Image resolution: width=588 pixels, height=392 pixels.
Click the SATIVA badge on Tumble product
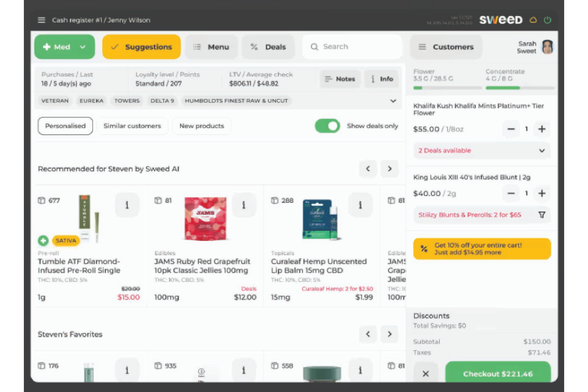click(66, 241)
